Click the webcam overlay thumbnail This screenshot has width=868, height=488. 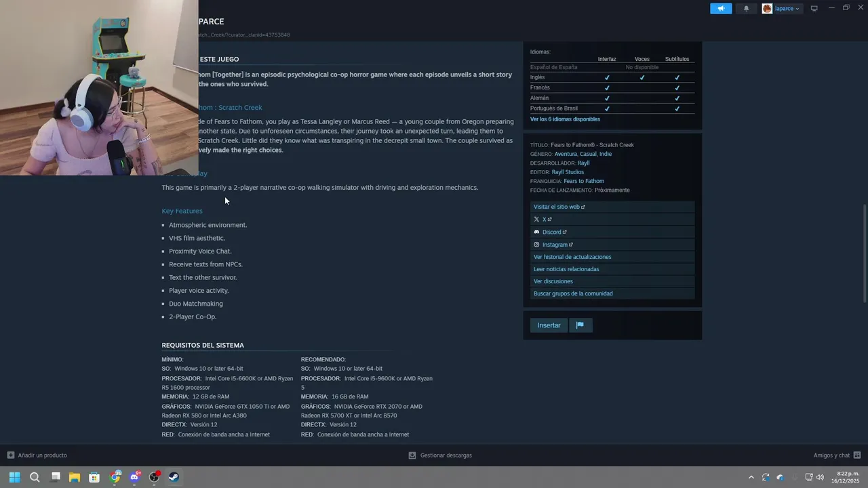(x=99, y=87)
